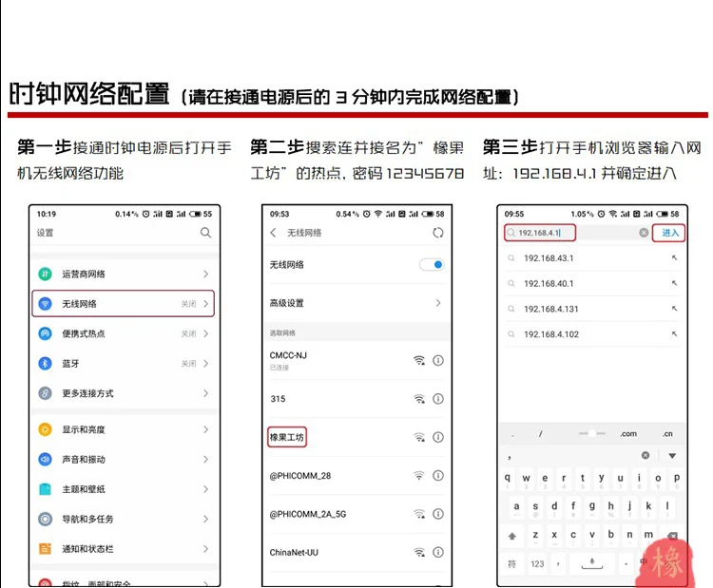713x588 pixels.
Task: Tap the 通知和状态栏 orange icon
Action: pos(45,549)
